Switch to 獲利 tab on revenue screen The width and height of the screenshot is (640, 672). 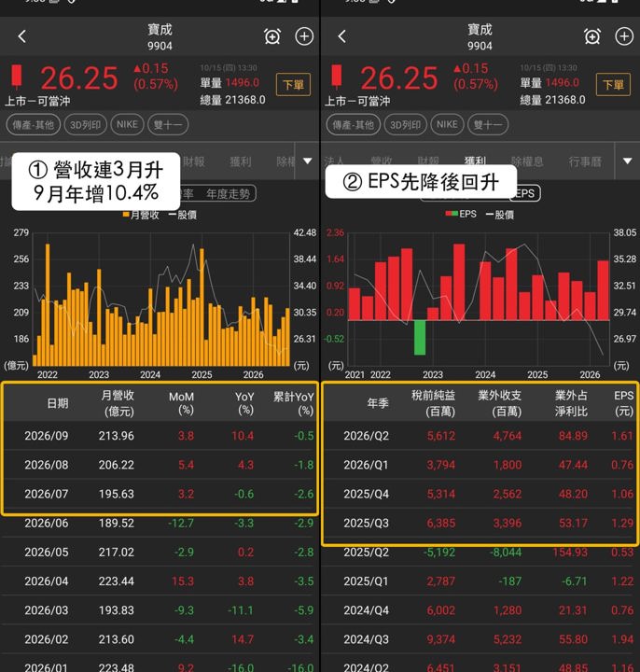point(241,161)
